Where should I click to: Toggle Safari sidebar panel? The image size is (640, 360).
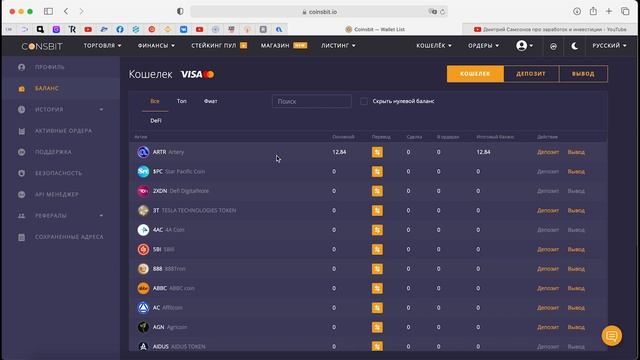click(48, 11)
